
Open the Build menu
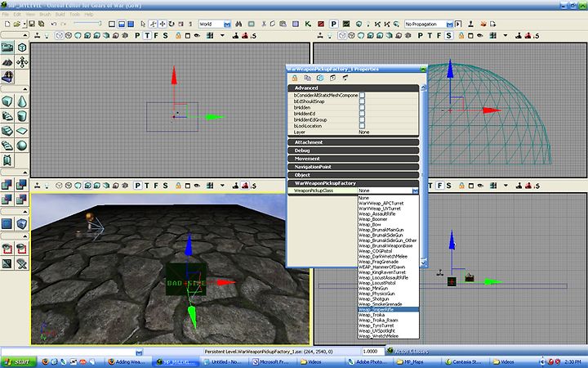tap(60, 14)
